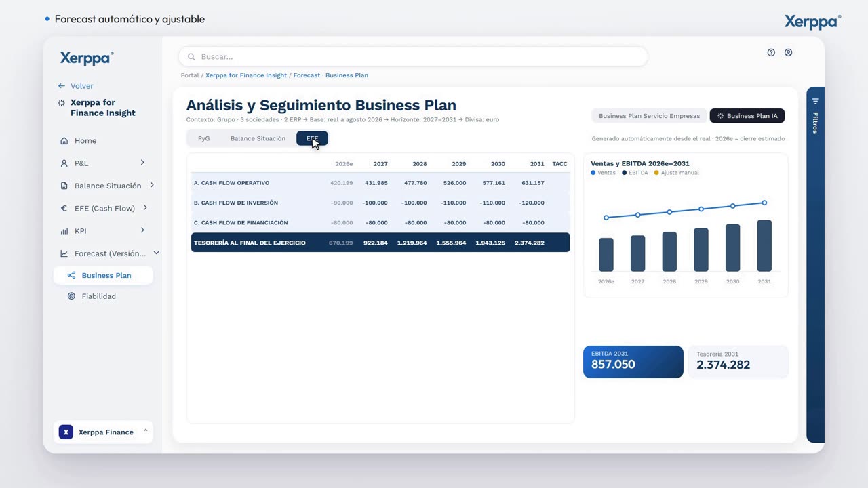Click the EFE euro icon

point(64,209)
